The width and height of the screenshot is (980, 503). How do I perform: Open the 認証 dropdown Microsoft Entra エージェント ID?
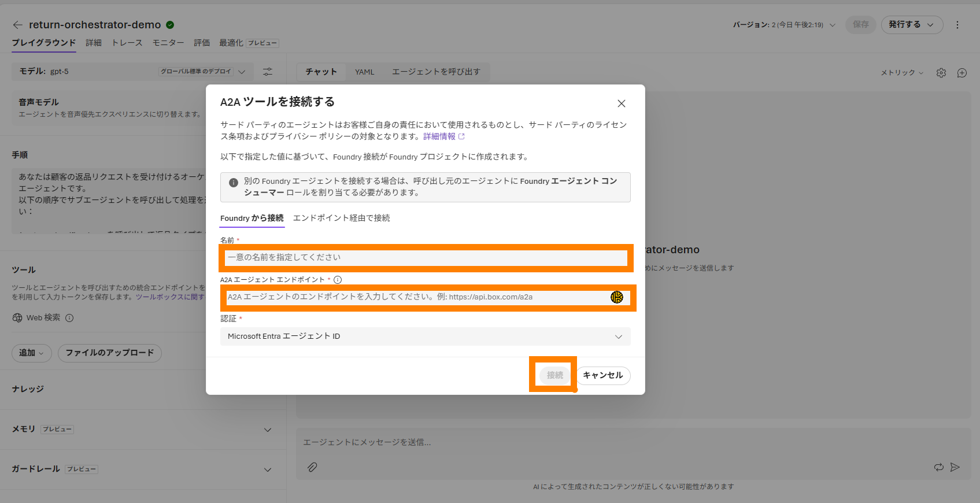[x=426, y=336]
